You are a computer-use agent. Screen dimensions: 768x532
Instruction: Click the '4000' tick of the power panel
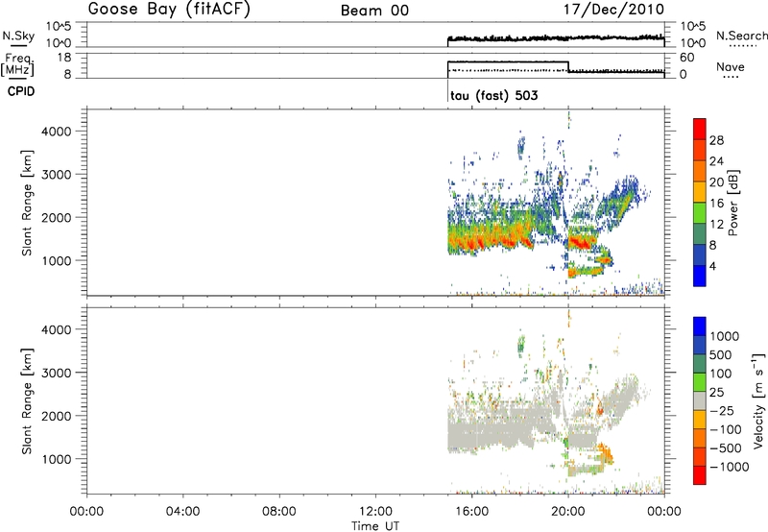coord(57,132)
